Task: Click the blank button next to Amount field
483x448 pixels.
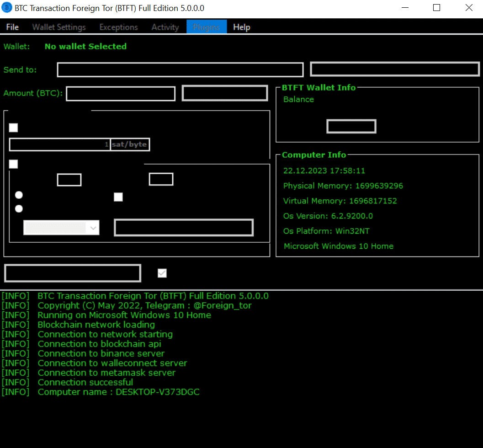Action: pyautogui.click(x=225, y=93)
